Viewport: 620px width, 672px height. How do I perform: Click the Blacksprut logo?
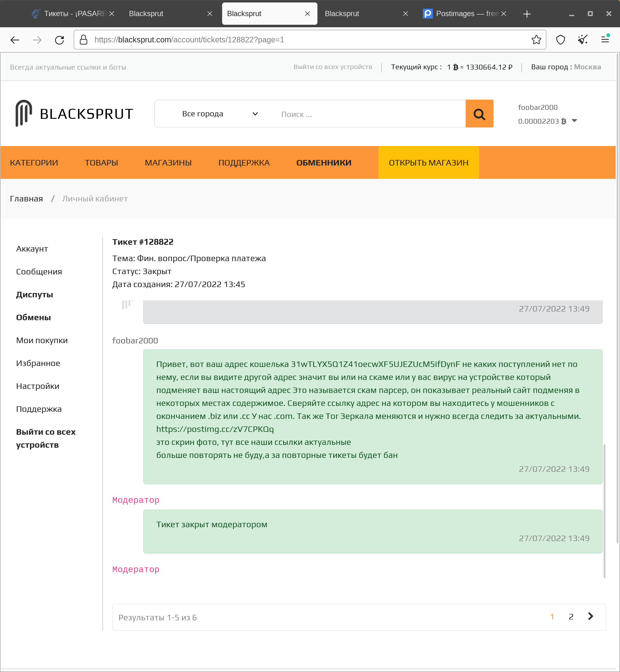point(74,114)
